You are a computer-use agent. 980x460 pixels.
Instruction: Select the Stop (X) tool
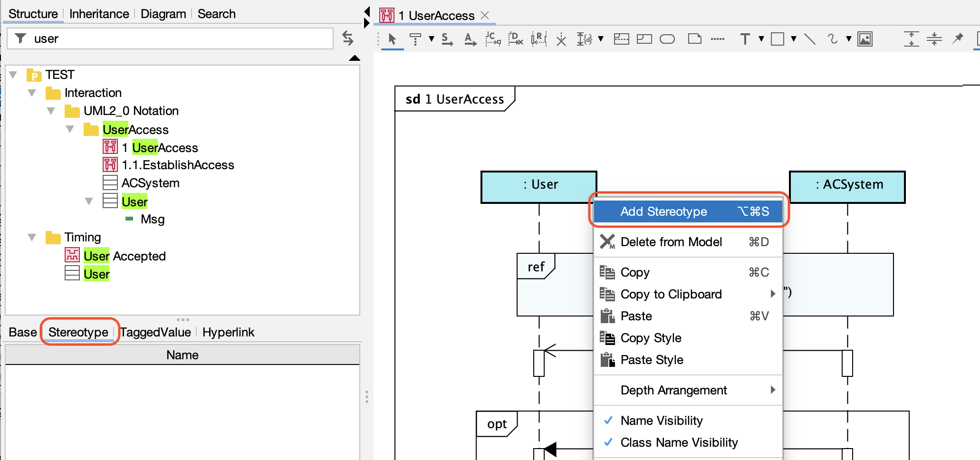coord(561,39)
